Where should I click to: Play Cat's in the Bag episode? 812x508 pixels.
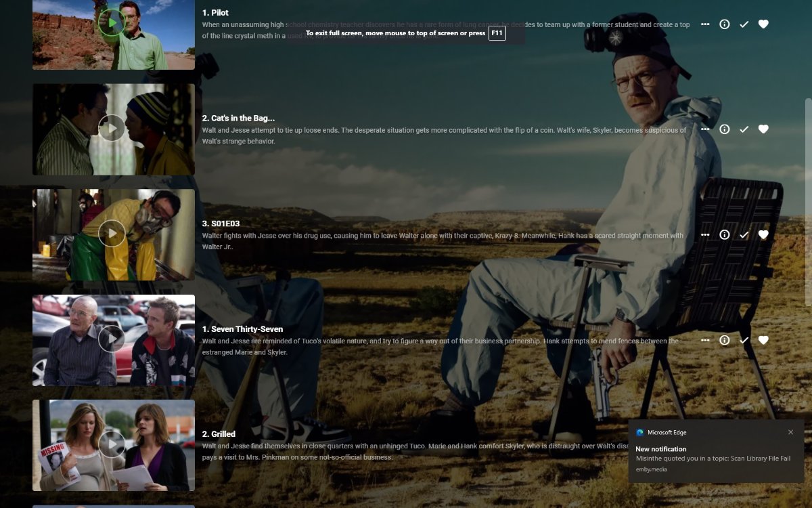click(x=112, y=128)
